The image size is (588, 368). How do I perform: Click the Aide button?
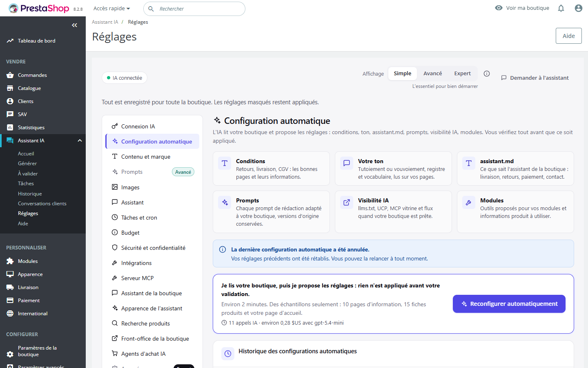click(x=569, y=36)
